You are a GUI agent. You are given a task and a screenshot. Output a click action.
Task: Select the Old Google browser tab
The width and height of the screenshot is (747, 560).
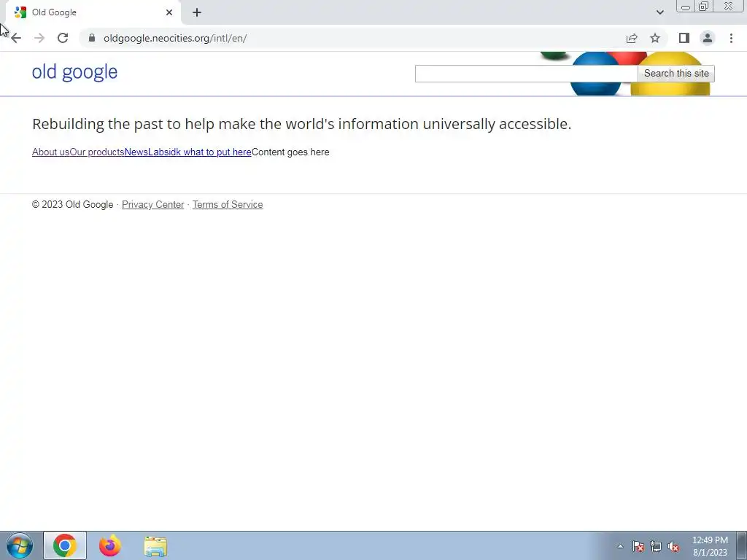90,12
